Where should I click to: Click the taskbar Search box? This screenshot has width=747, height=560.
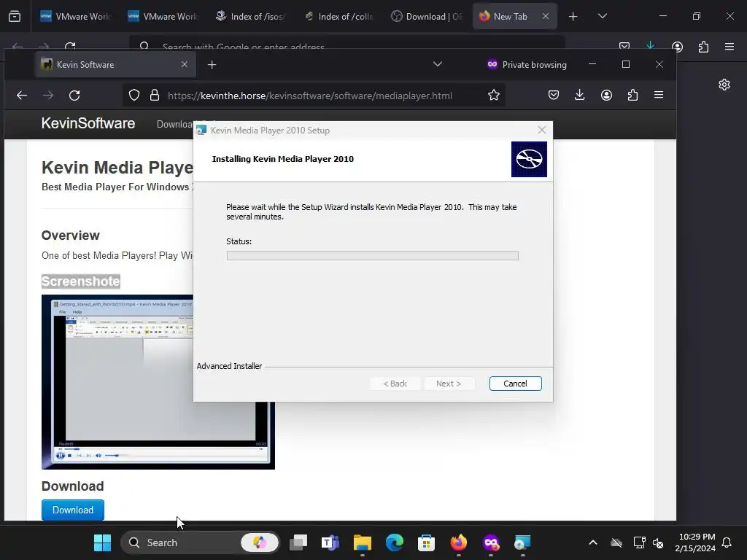[200, 542]
